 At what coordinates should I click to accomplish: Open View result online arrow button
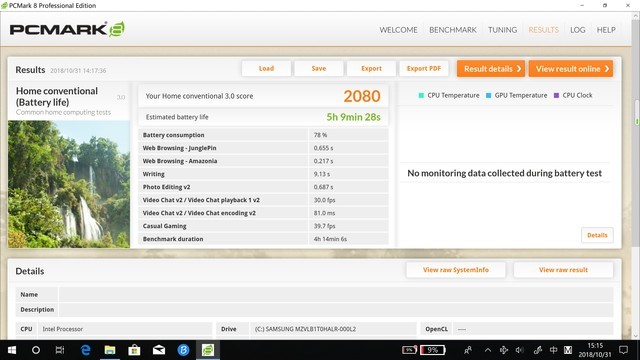click(571, 69)
